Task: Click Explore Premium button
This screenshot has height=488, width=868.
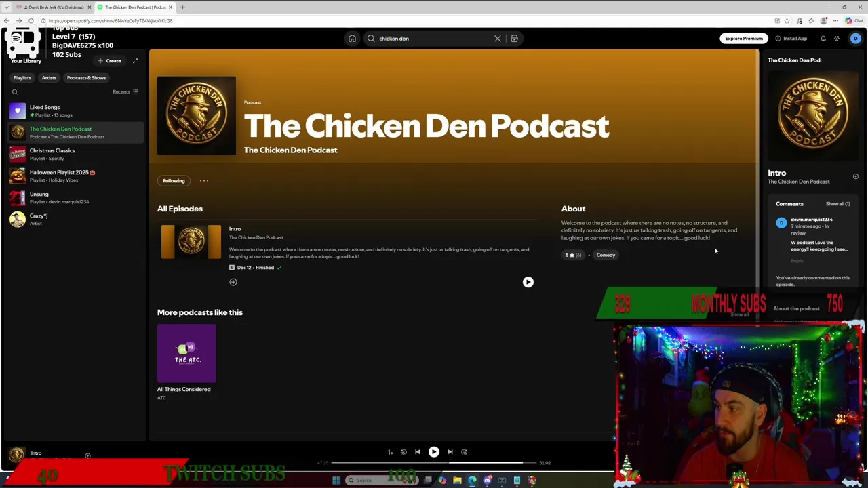Action: click(744, 39)
